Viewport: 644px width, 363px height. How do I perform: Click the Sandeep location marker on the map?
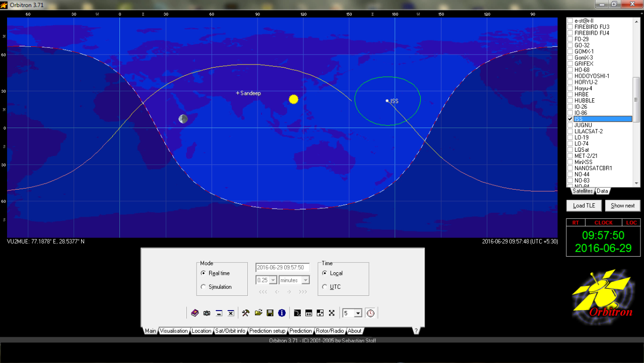pos(238,93)
